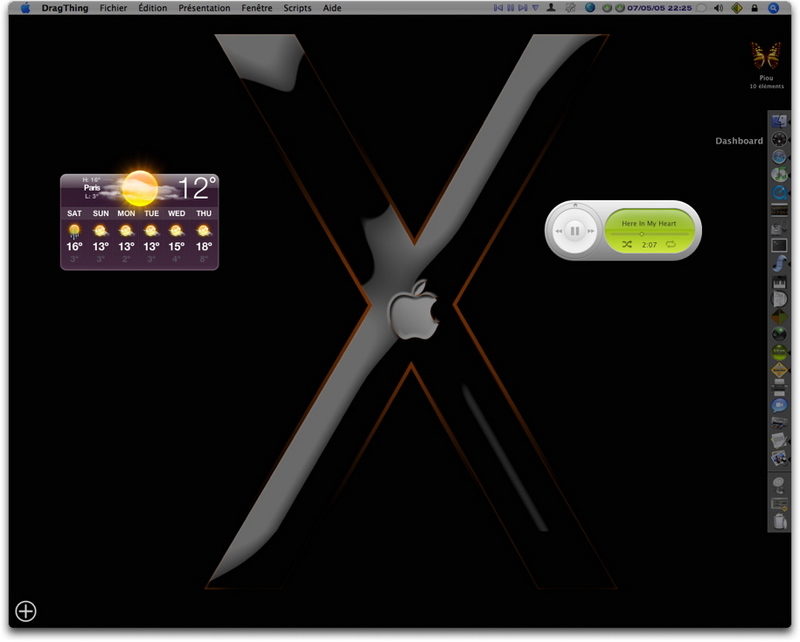
Task: Click the date and time in menu bar
Action: [x=659, y=8]
